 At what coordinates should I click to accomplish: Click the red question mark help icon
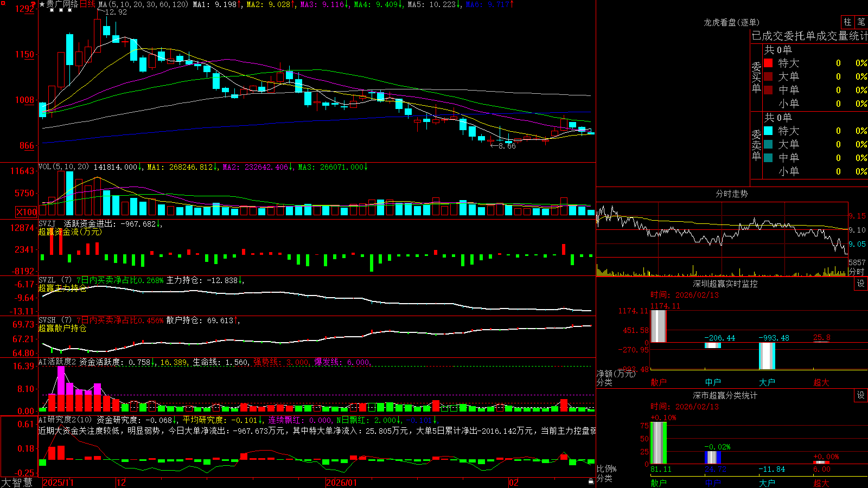tap(33, 4)
